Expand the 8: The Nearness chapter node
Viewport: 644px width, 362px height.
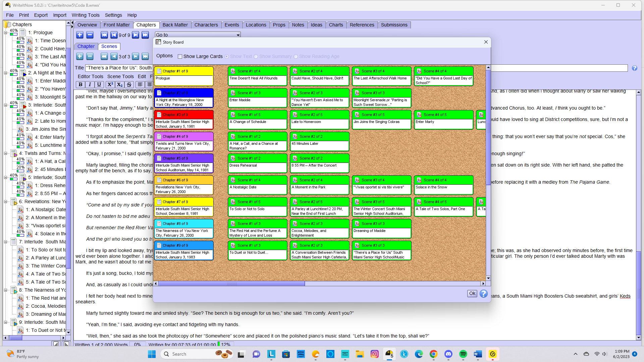(x=5, y=290)
